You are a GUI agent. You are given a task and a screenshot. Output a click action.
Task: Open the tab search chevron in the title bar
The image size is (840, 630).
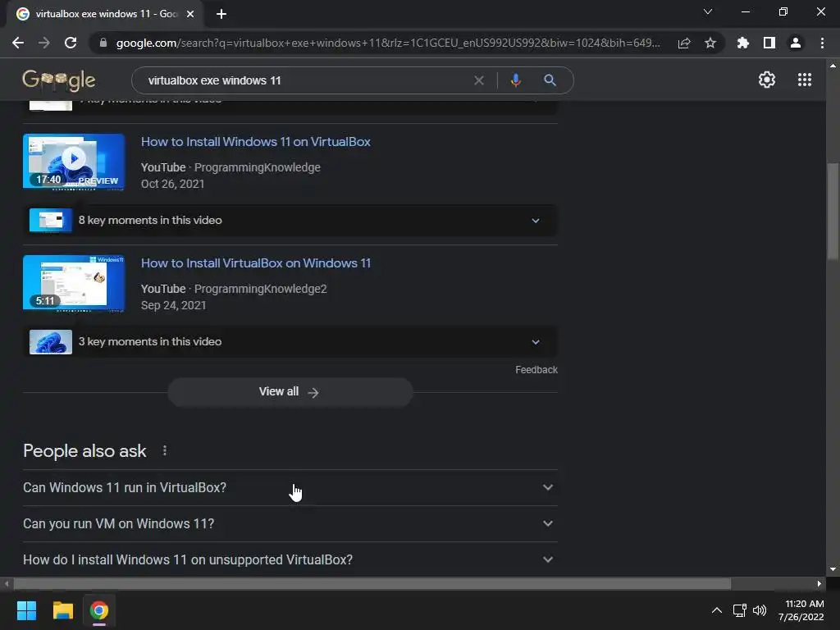(708, 11)
